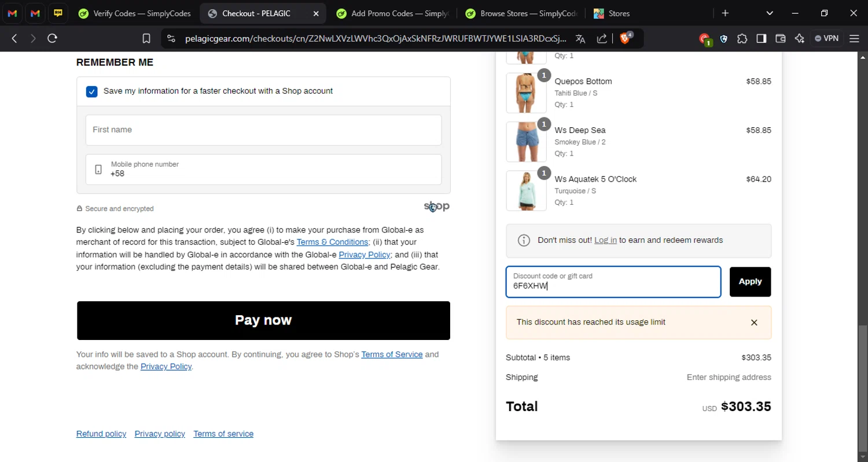Click the Ws Aquatek 5 O'Clock thumbnail
868x462 pixels.
(x=526, y=191)
